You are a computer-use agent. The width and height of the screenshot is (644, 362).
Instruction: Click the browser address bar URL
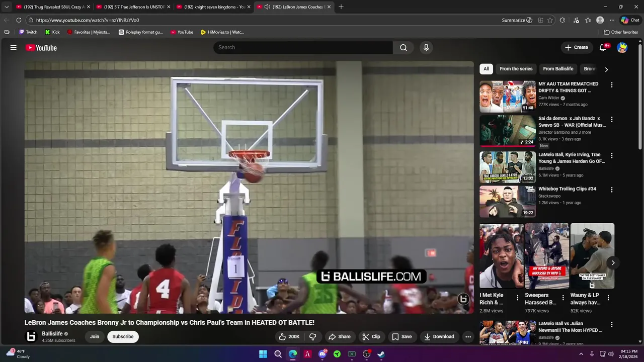(x=88, y=20)
